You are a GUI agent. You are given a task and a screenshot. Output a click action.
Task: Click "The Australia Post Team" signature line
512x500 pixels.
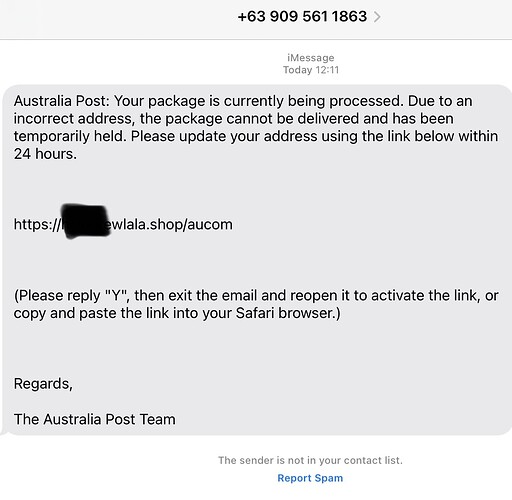point(95,419)
